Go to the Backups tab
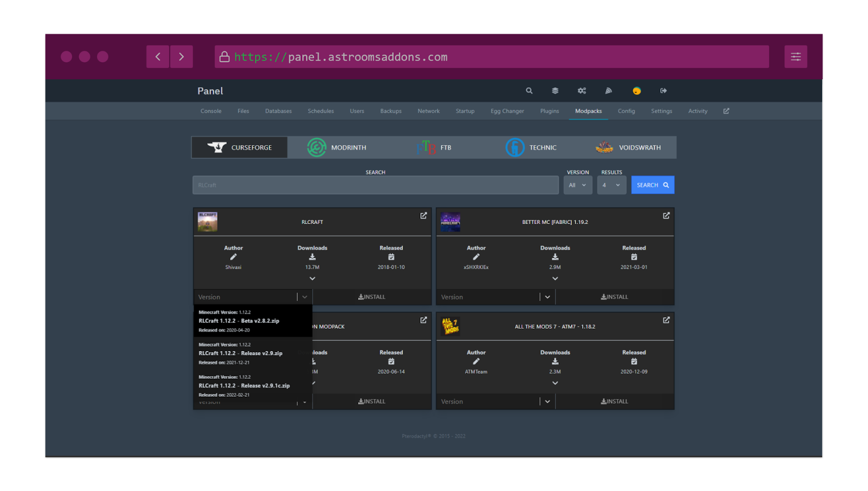The height and width of the screenshot is (491, 868). coord(391,111)
